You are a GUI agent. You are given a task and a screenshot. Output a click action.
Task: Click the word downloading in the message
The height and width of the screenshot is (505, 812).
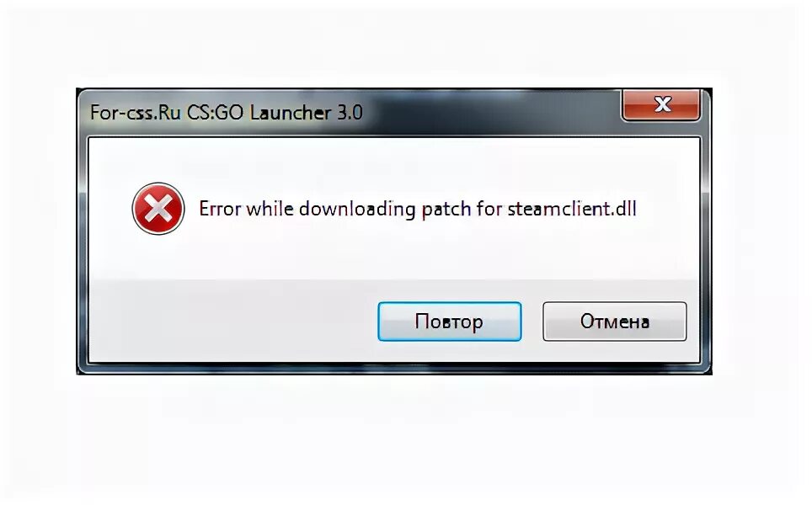point(357,210)
